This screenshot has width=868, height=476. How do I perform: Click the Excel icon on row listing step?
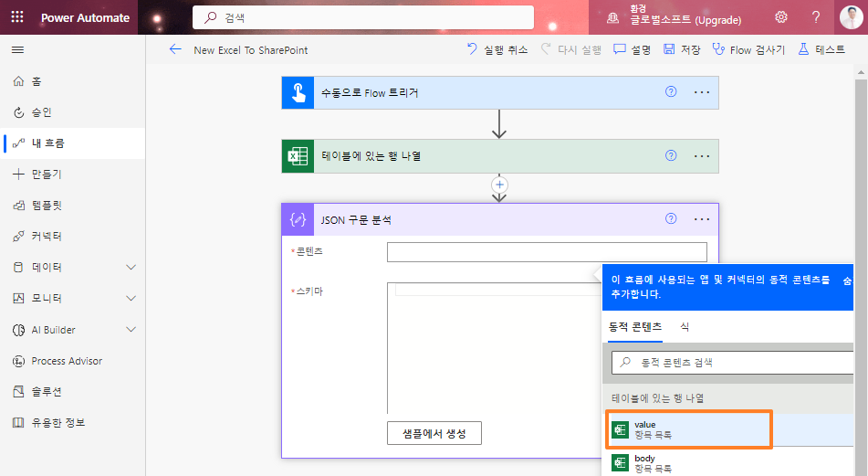(x=298, y=156)
